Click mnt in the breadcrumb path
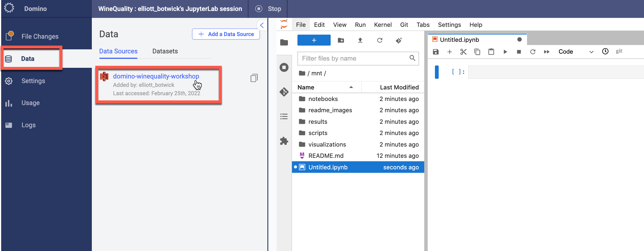 317,73
